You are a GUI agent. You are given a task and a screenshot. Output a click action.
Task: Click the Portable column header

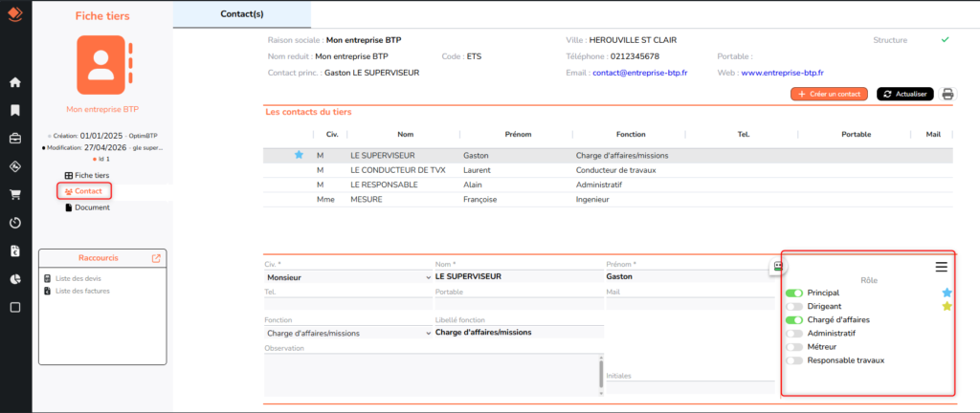click(x=856, y=134)
